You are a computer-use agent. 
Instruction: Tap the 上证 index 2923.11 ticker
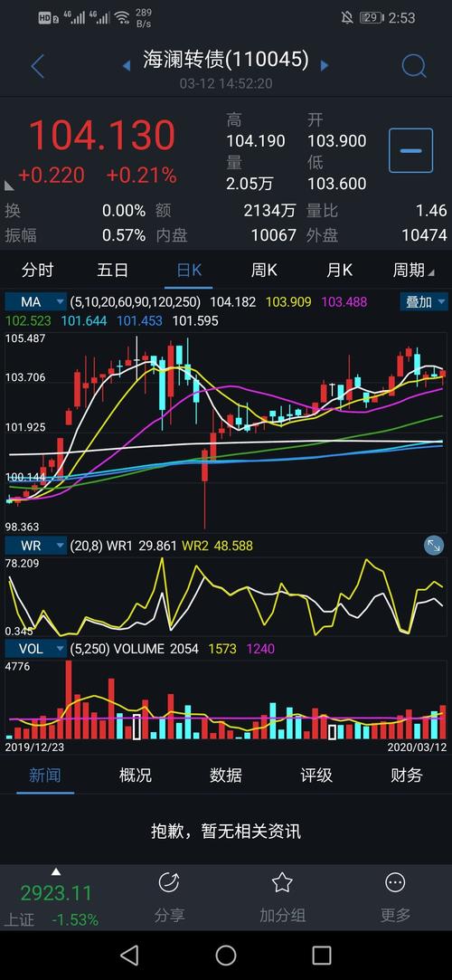[55, 899]
